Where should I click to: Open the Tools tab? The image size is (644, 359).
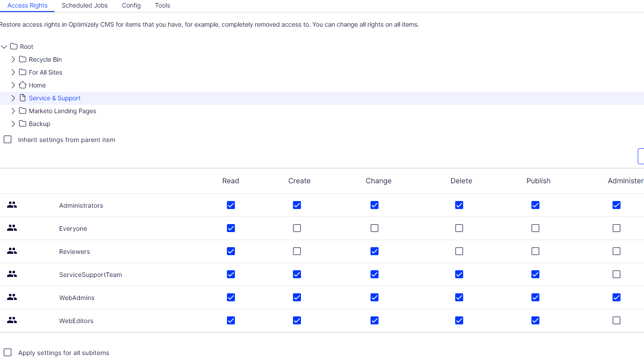tap(162, 6)
